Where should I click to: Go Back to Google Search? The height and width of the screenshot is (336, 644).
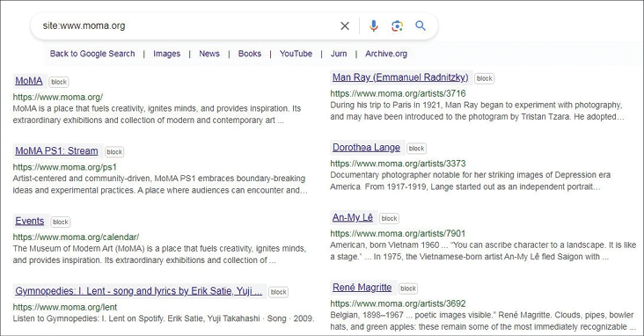tap(92, 54)
